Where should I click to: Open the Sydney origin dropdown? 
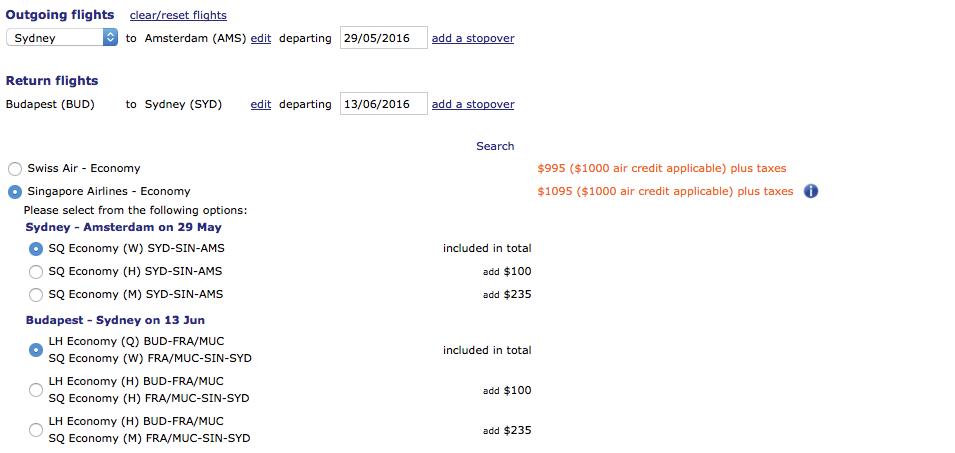pos(62,38)
